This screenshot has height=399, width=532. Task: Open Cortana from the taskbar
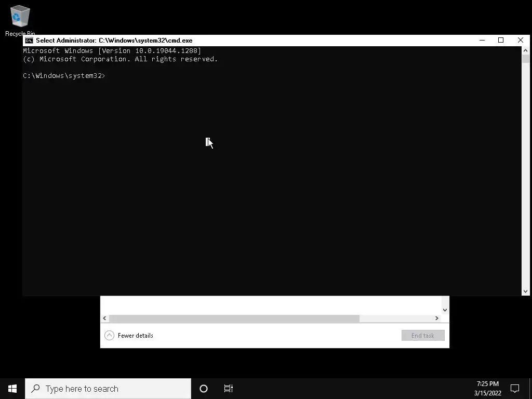[x=204, y=389]
